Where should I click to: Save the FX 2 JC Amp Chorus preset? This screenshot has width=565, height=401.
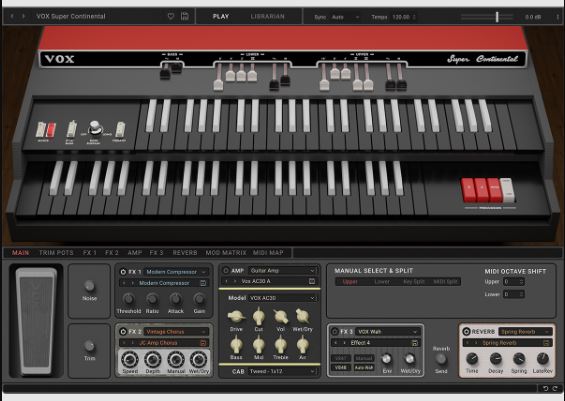203,343
